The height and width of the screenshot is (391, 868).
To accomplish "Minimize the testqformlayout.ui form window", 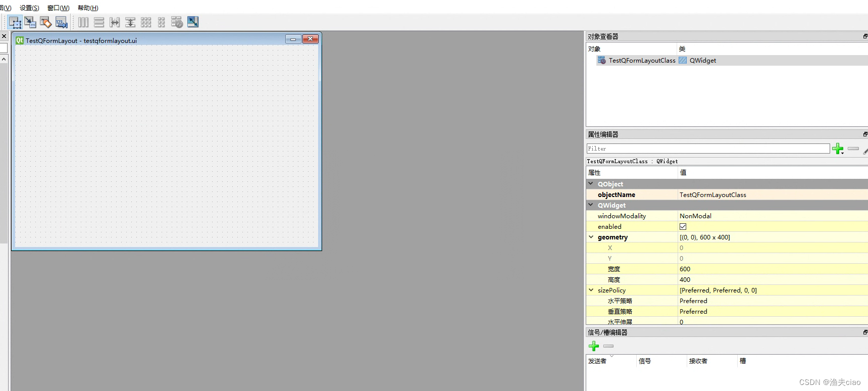I will click(x=293, y=39).
